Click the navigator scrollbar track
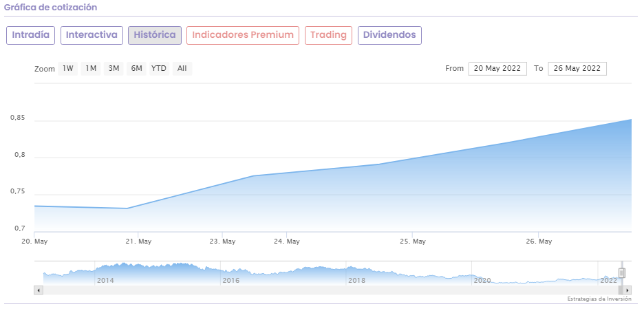Viewport: 644px width, 311px height. point(330,290)
